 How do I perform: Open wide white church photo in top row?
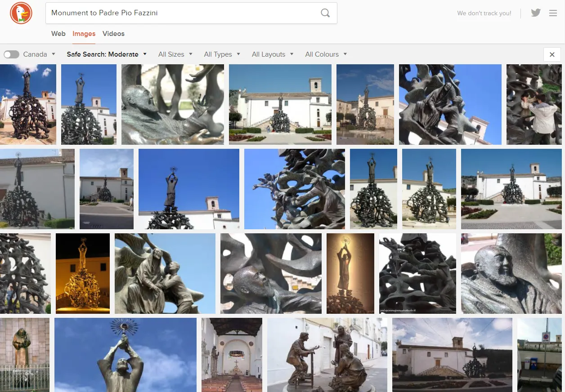(x=280, y=104)
